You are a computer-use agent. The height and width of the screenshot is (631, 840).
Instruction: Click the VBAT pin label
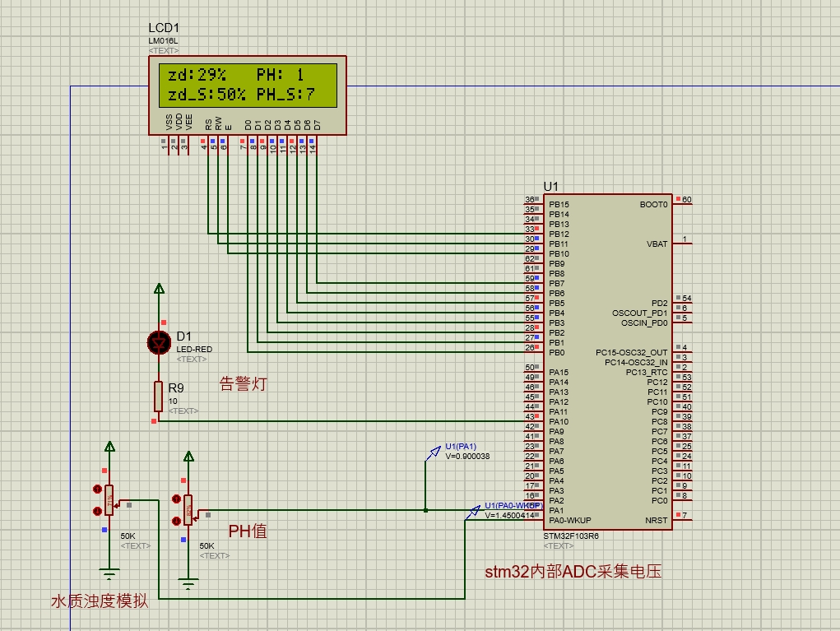pyautogui.click(x=657, y=244)
